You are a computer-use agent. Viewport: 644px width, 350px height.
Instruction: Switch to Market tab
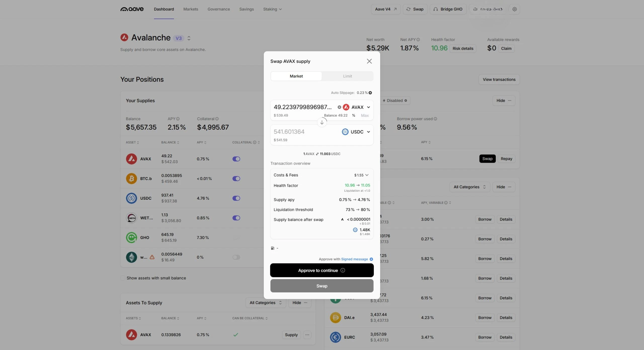point(296,76)
